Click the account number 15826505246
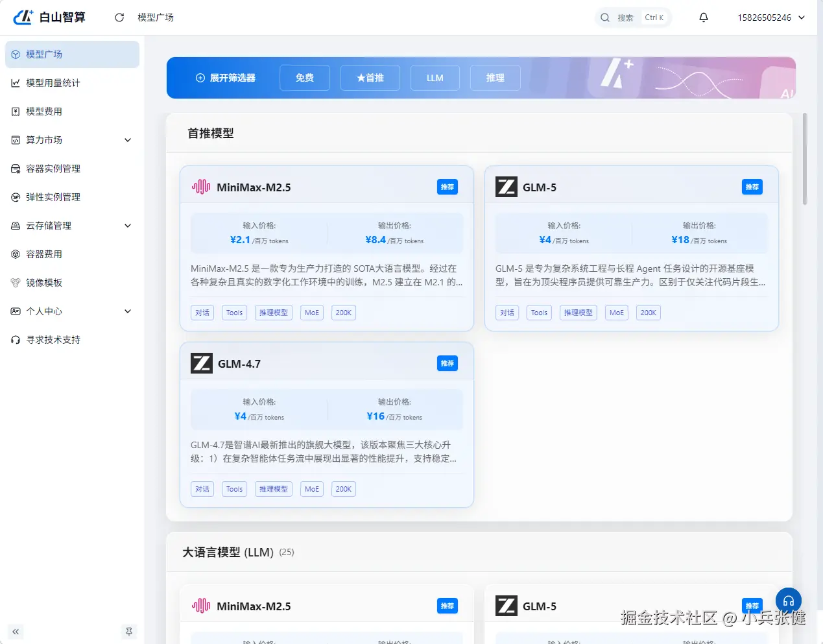Image resolution: width=823 pixels, height=644 pixels. pos(764,18)
